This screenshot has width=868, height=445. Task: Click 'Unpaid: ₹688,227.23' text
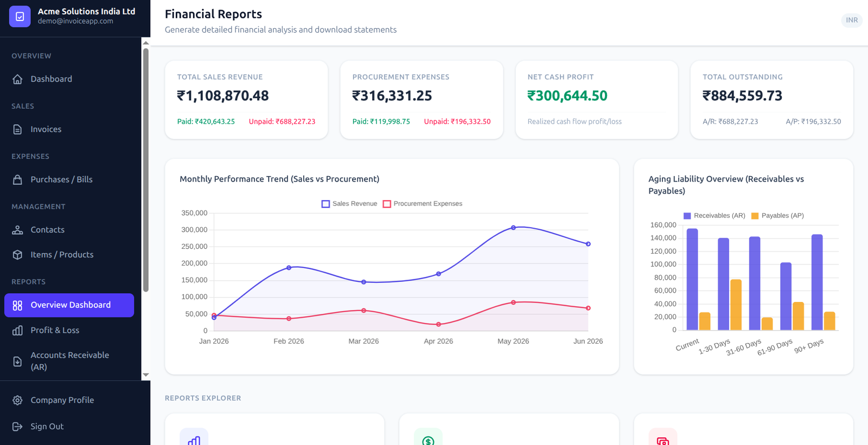coord(282,121)
